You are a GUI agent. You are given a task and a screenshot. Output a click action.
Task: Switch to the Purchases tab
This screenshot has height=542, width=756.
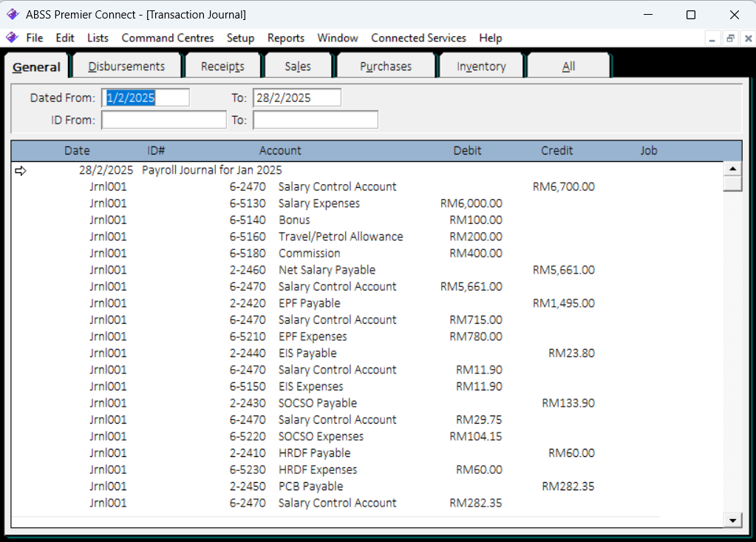tap(386, 67)
